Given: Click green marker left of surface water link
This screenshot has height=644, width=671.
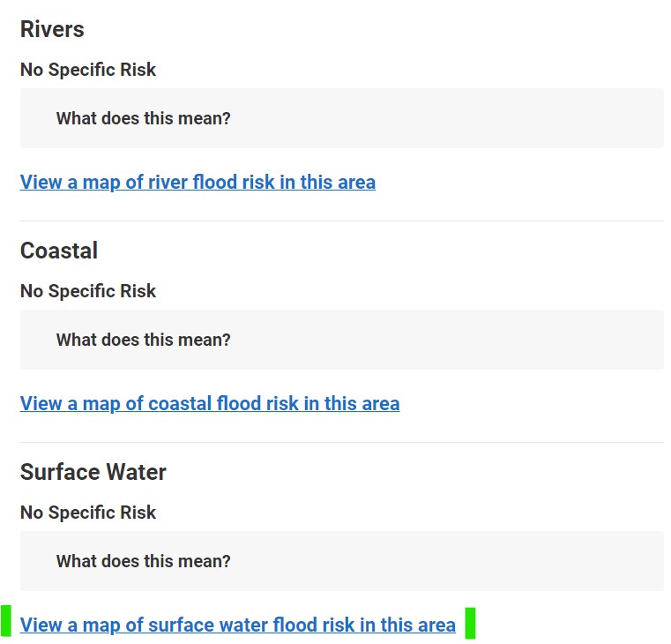Looking at the screenshot, I should coord(6,622).
